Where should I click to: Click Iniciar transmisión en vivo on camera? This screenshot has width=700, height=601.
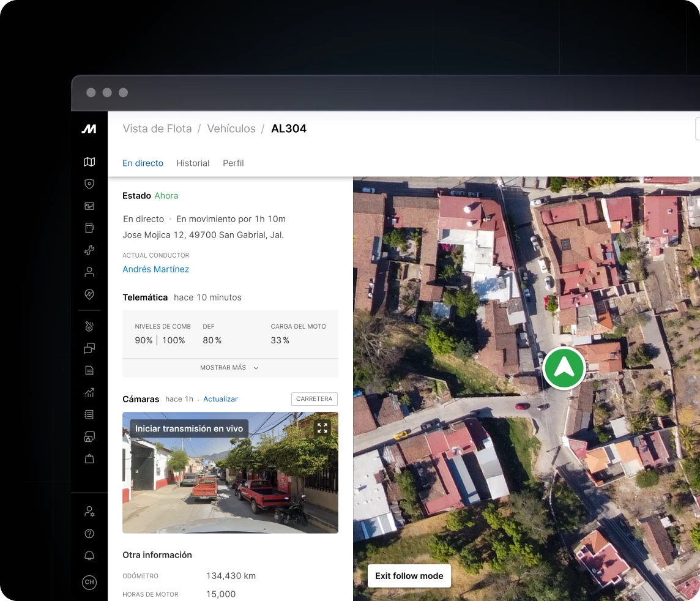point(188,428)
